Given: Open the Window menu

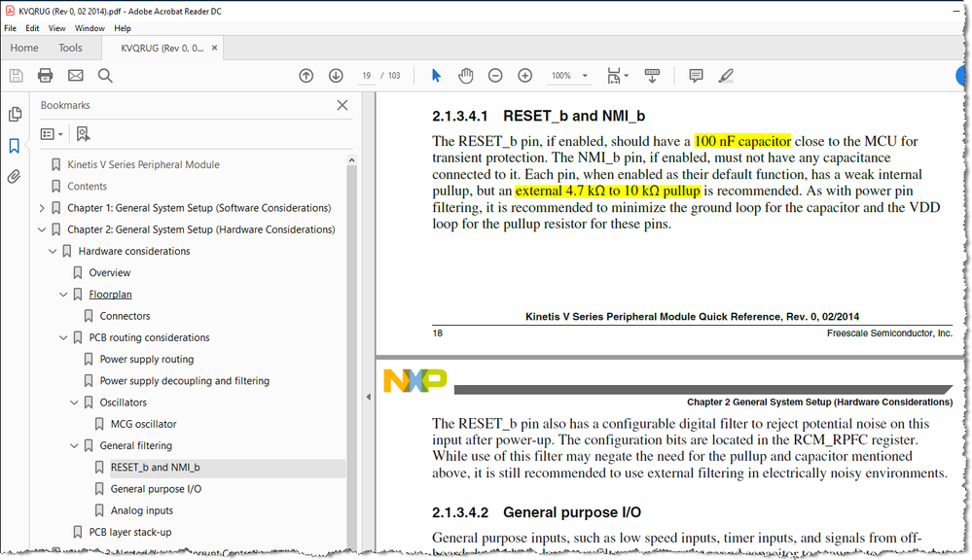Looking at the screenshot, I should coord(90,28).
